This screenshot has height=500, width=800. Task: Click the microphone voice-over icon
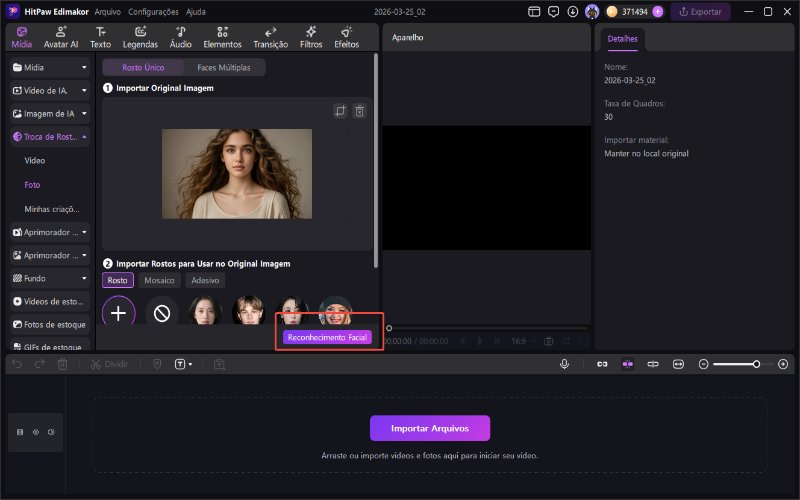coord(564,365)
